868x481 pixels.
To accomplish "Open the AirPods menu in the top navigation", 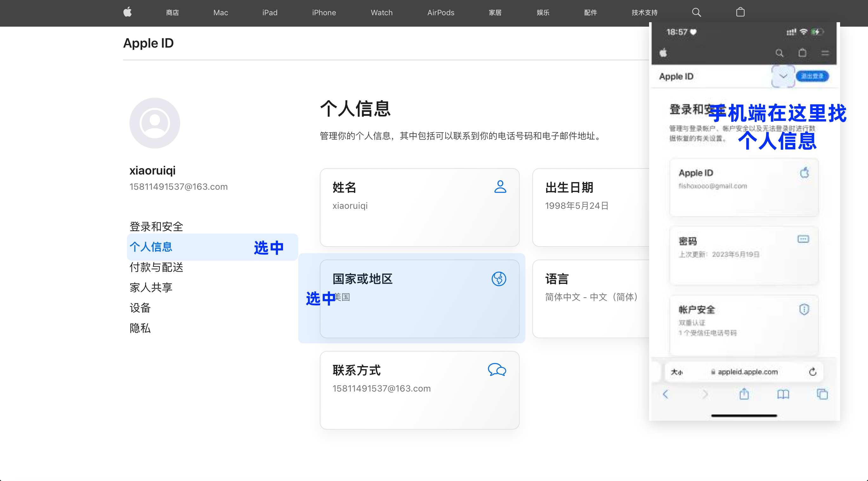I will pyautogui.click(x=441, y=12).
